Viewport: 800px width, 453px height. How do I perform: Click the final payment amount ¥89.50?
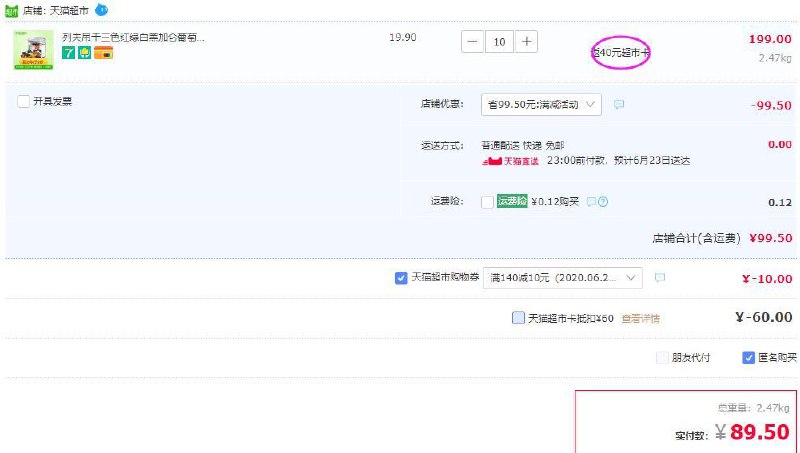(752, 432)
